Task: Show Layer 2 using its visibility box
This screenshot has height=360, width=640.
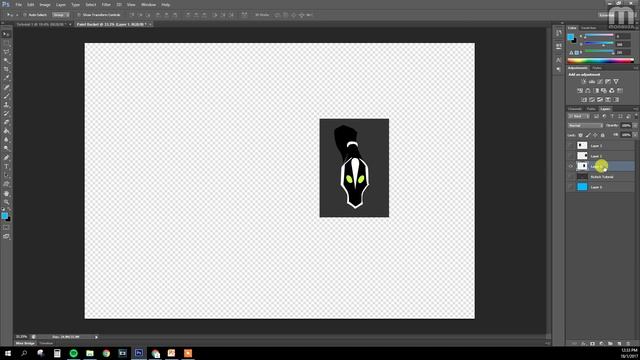Action: 571,156
